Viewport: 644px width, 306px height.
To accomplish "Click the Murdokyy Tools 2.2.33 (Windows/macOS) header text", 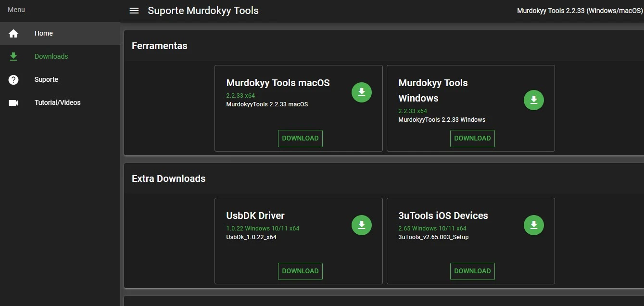I will (x=580, y=11).
